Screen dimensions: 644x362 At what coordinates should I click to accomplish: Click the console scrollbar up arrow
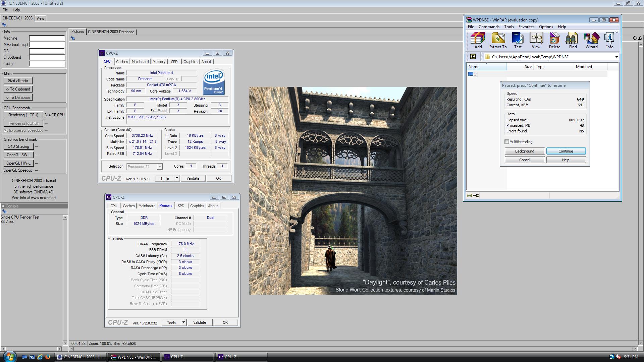click(x=65, y=218)
